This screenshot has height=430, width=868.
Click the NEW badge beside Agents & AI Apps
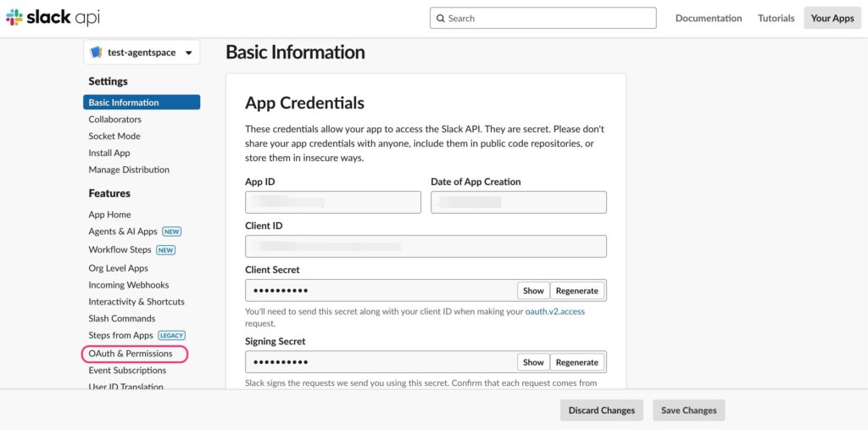(x=171, y=232)
